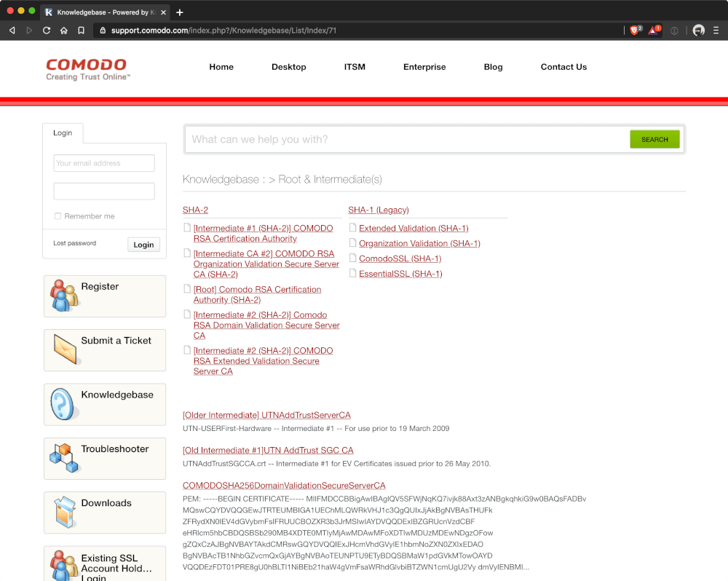The width and height of the screenshot is (728, 581).
Task: Click the Register people icon
Action: pos(63,296)
